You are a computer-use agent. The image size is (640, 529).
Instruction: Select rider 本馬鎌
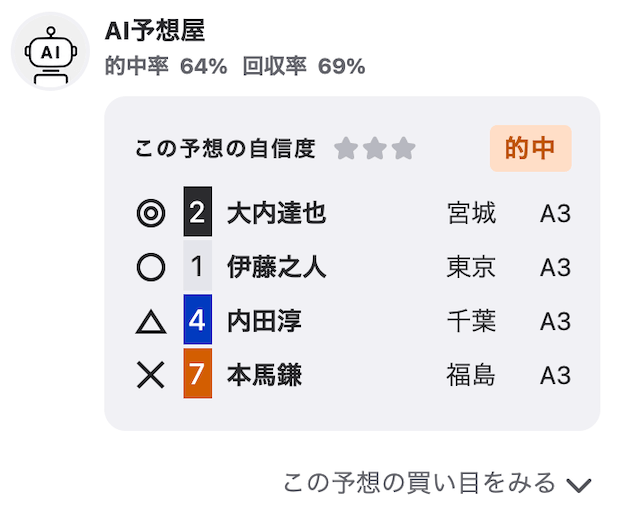[264, 375]
